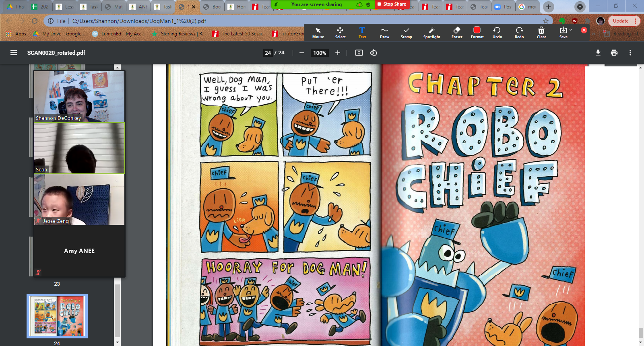Switch to the Pos browser tab

[503, 7]
